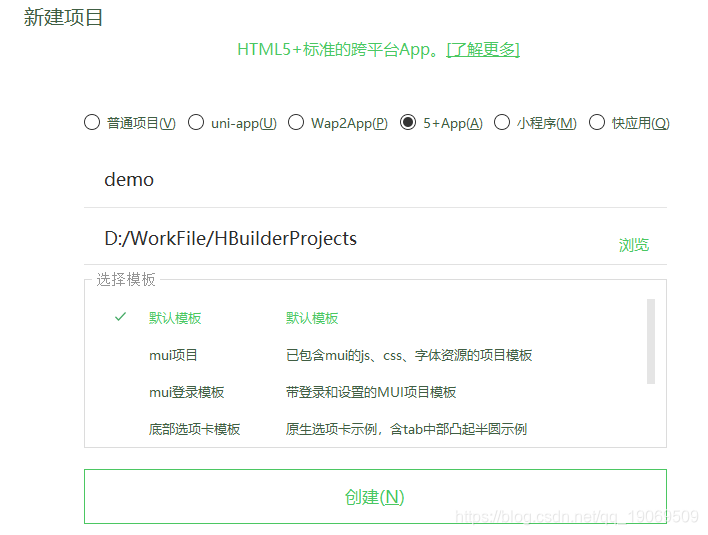Image resolution: width=708 pixels, height=535 pixels.
Task: Click the description 已包含mui的js、css、字体资源的项目模板
Action: click(x=409, y=355)
